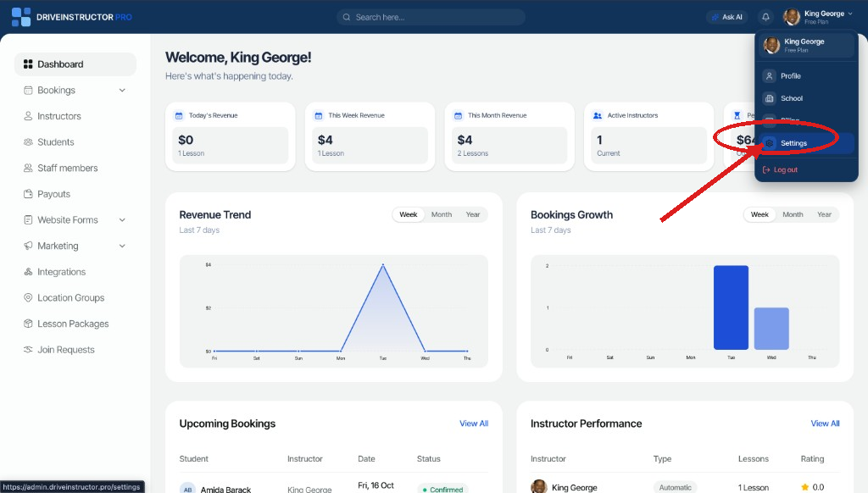Select Month in Revenue Trend range toggle
This screenshot has width=868, height=493.
pos(441,214)
